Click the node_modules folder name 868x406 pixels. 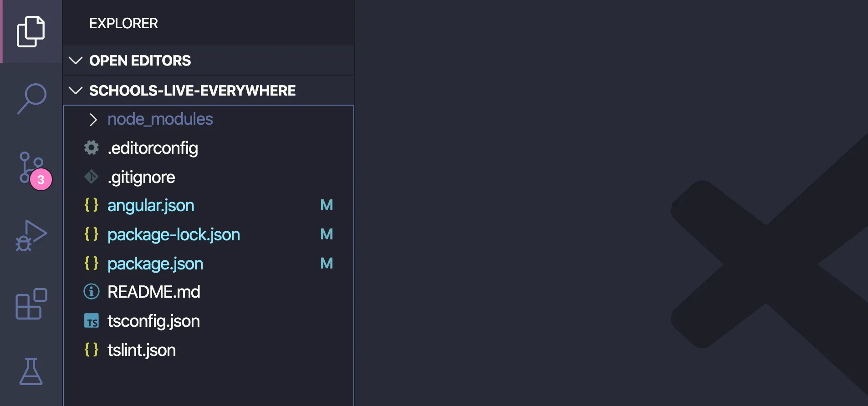coord(160,119)
